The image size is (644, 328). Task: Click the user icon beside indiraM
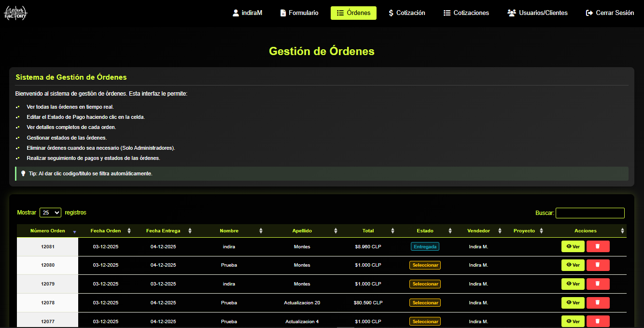click(x=235, y=13)
